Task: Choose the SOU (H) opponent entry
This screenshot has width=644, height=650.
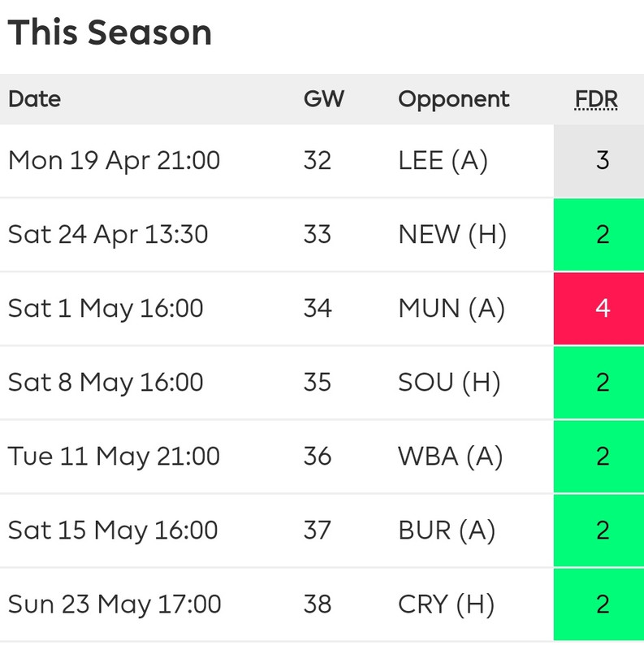Action: coord(449,382)
